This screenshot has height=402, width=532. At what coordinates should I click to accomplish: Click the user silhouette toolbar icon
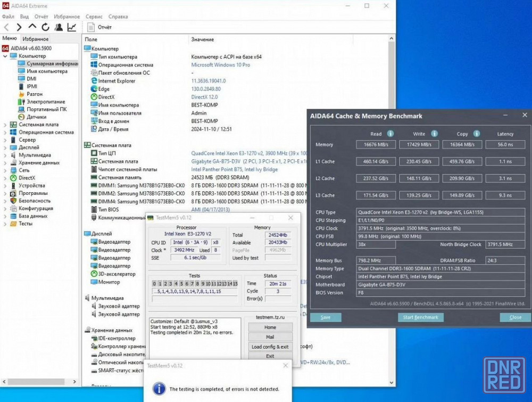coord(59,27)
